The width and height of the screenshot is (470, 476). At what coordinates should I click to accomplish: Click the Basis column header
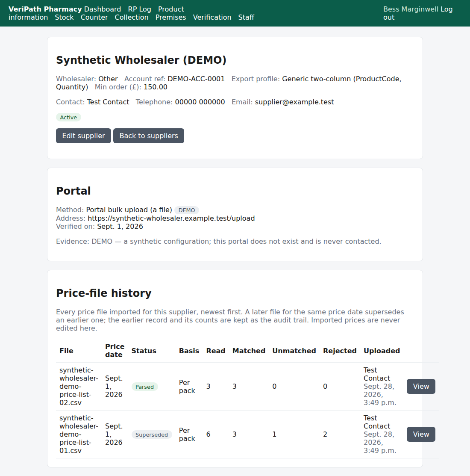click(189, 351)
